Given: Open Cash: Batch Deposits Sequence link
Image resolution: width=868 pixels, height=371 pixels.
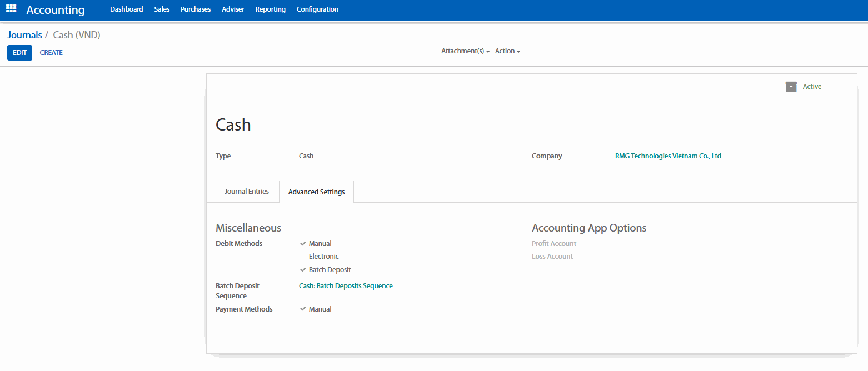Looking at the screenshot, I should (x=346, y=286).
